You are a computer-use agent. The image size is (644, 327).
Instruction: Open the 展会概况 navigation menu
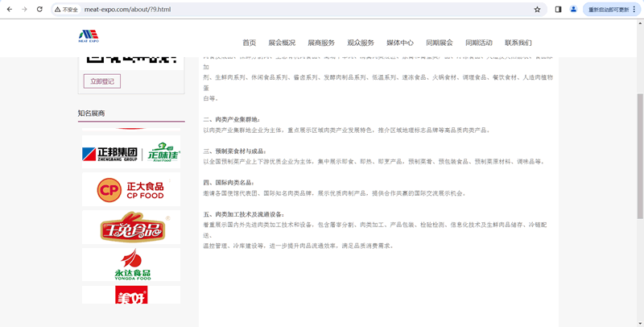[282, 43]
